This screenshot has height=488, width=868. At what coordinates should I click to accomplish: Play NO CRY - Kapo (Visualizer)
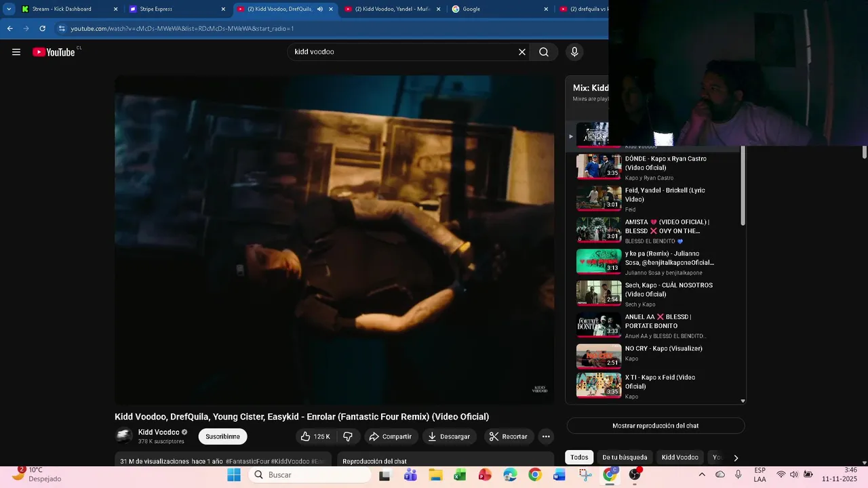click(654, 356)
